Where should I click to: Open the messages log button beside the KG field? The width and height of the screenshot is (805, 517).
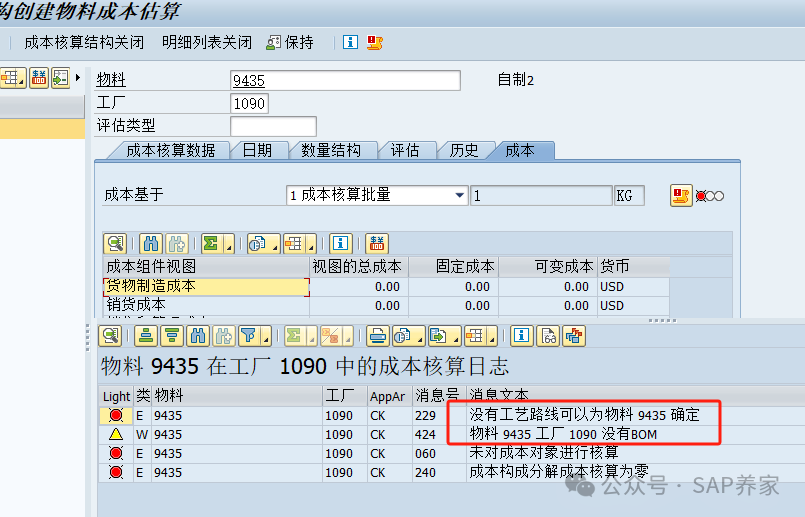click(681, 196)
